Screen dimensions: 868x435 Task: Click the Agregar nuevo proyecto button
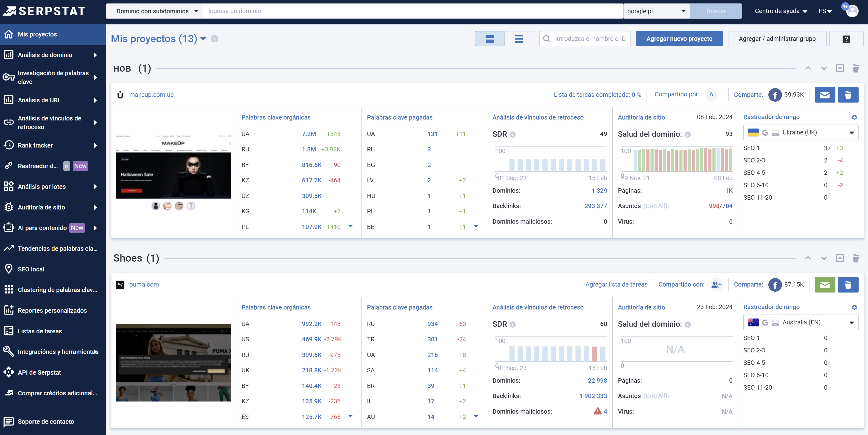click(x=679, y=38)
